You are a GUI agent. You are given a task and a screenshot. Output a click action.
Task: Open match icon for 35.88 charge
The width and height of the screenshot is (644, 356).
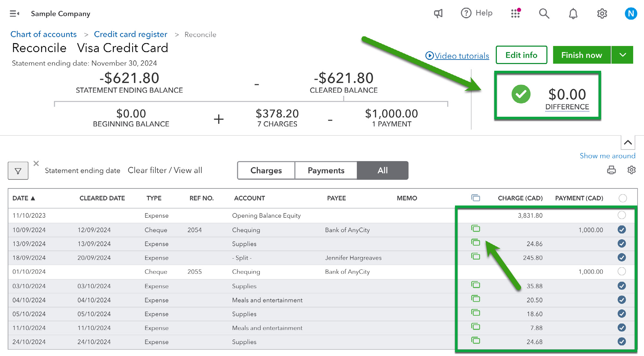(x=476, y=285)
